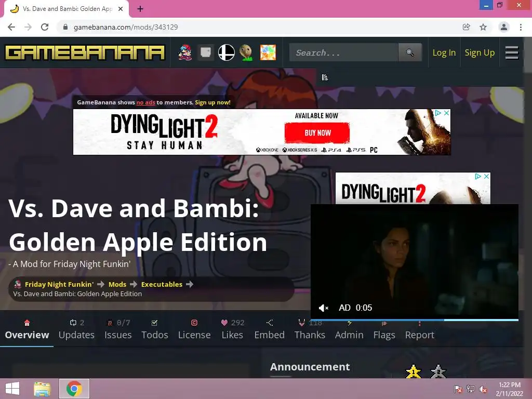Click the gold star medal icon
This screenshot has width=532, height=399.
pyautogui.click(x=413, y=371)
